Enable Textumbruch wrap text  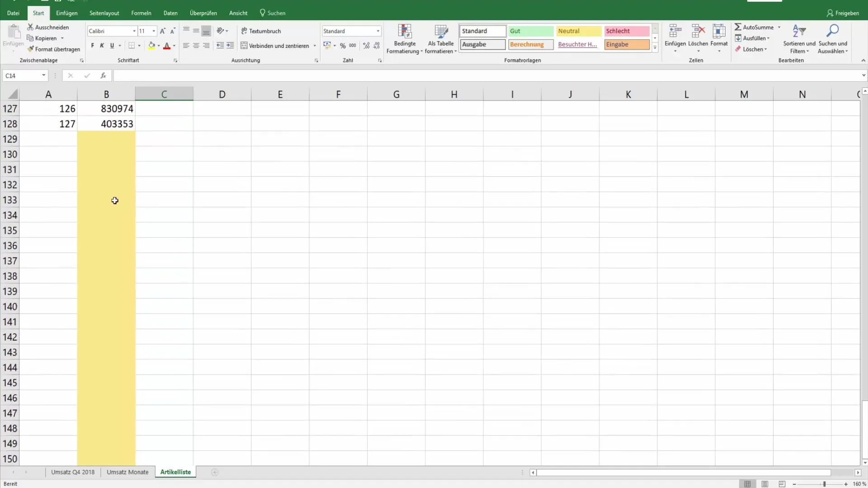261,31
